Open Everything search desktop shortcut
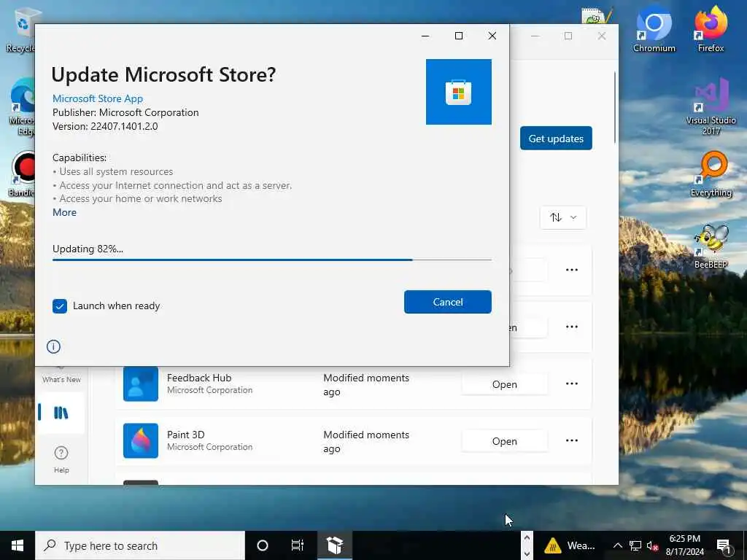747x560 pixels. pos(711,174)
